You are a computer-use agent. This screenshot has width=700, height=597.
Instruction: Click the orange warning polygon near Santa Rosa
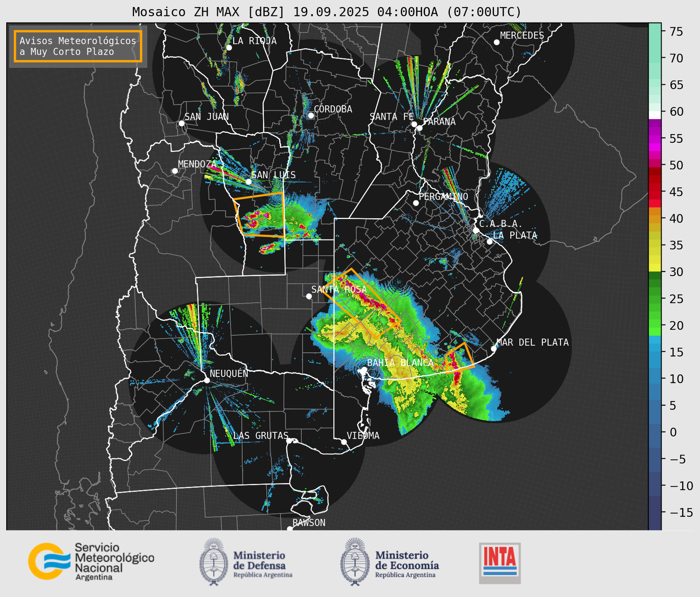click(362, 303)
